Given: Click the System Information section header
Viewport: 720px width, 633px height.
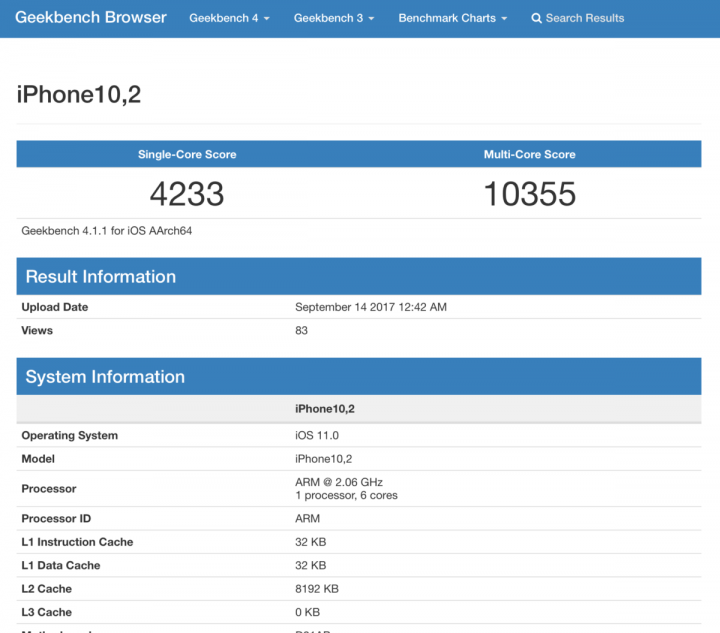Looking at the screenshot, I should [x=359, y=376].
